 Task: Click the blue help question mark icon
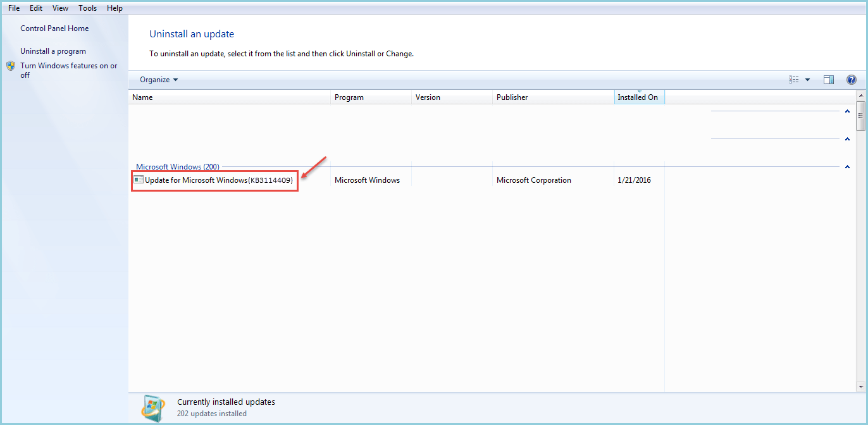click(x=852, y=80)
